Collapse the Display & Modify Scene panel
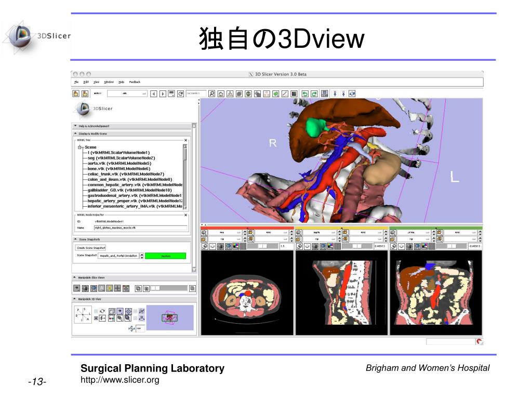Viewport: 532px width, 399px height. click(x=75, y=134)
